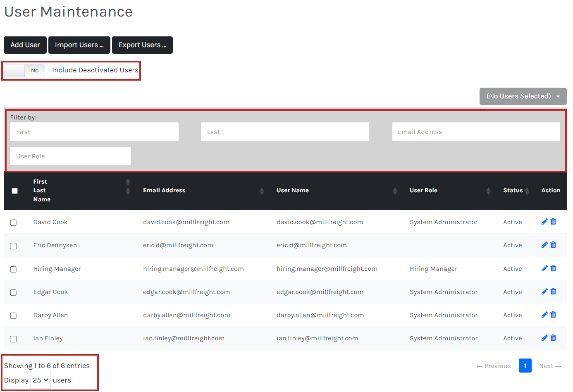Screen dimensions: 573x392
Task: Select Ian Finley row checkbox
Action: click(x=13, y=339)
